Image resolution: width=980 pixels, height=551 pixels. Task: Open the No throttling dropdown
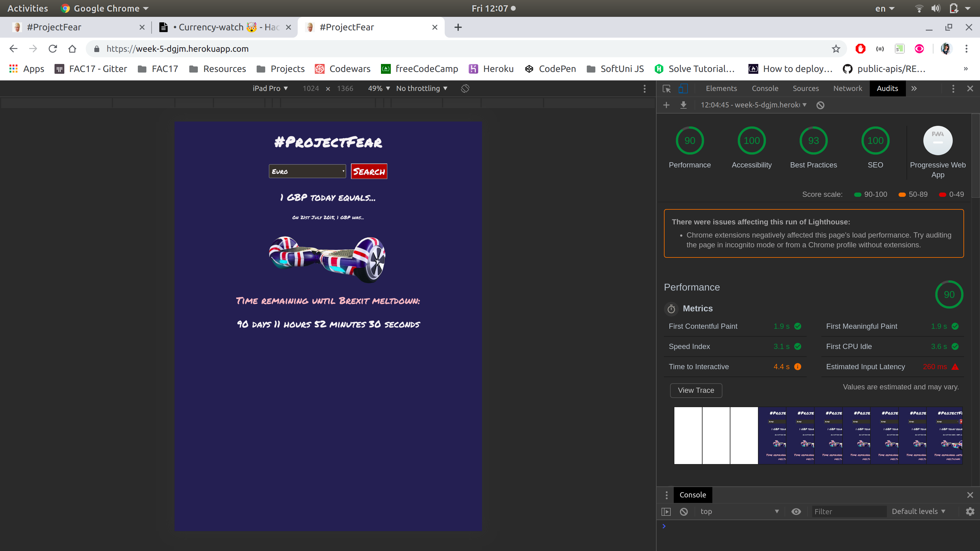(421, 88)
